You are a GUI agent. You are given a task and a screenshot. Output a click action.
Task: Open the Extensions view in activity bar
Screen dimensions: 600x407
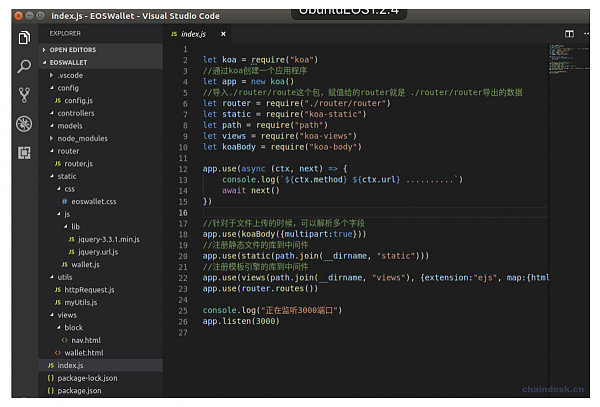tap(24, 153)
